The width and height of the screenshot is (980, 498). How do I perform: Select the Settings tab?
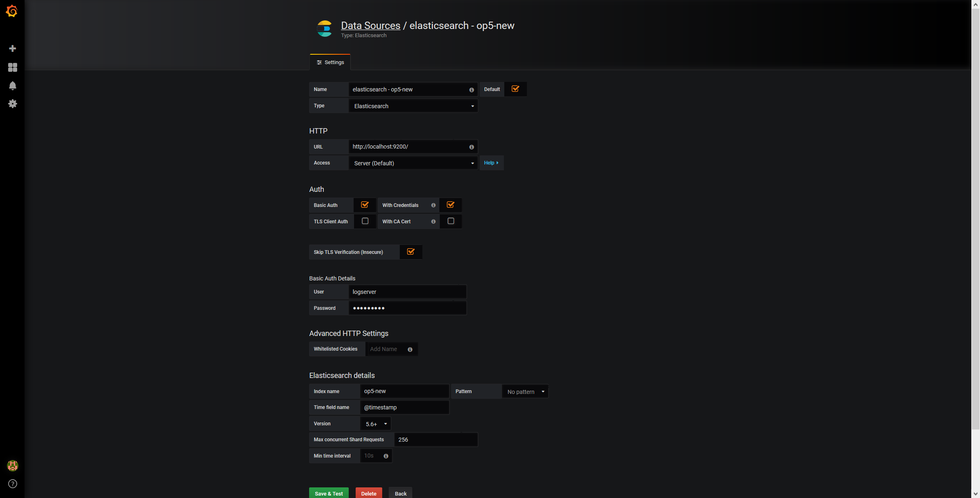(330, 62)
